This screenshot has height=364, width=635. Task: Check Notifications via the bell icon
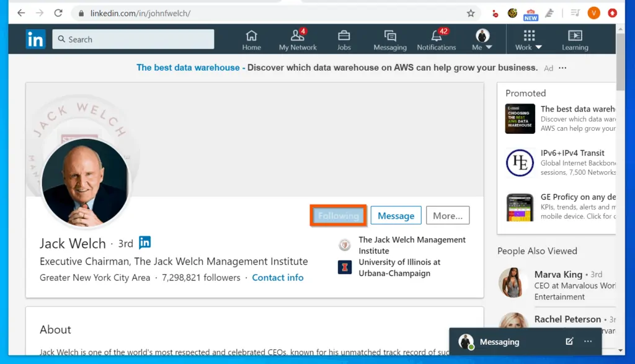tap(437, 34)
